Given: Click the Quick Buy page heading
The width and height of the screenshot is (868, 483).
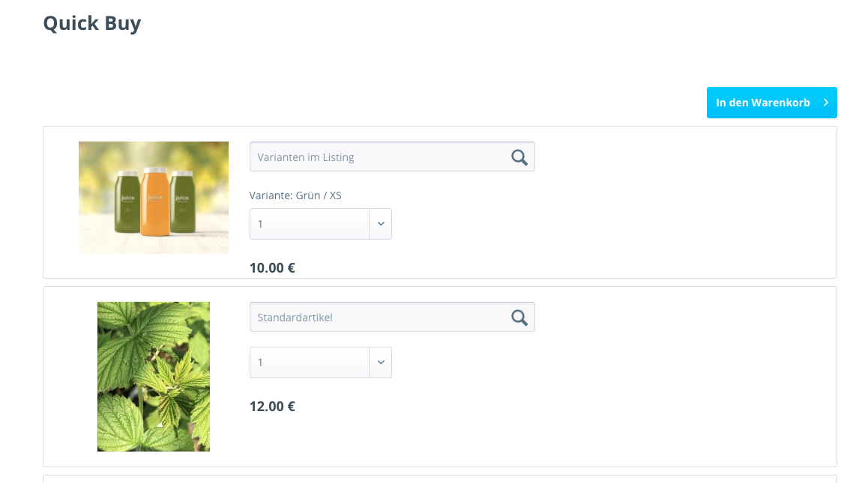Looking at the screenshot, I should point(92,23).
